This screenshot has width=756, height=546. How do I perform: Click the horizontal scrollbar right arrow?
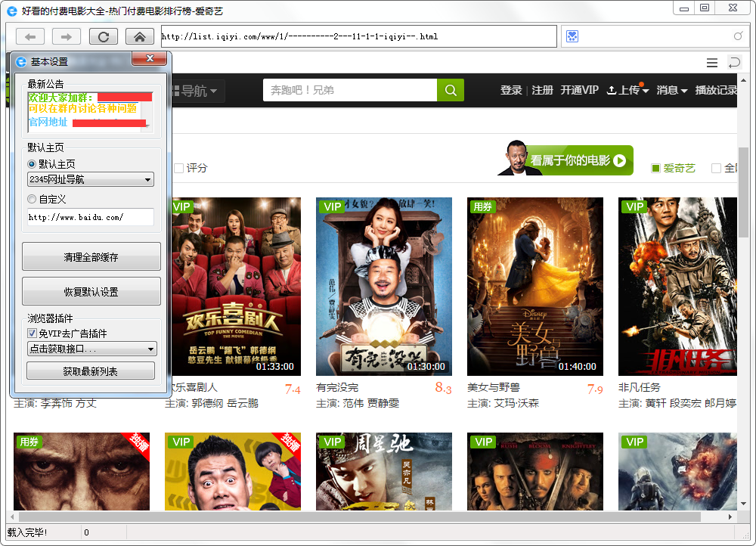(x=730, y=517)
